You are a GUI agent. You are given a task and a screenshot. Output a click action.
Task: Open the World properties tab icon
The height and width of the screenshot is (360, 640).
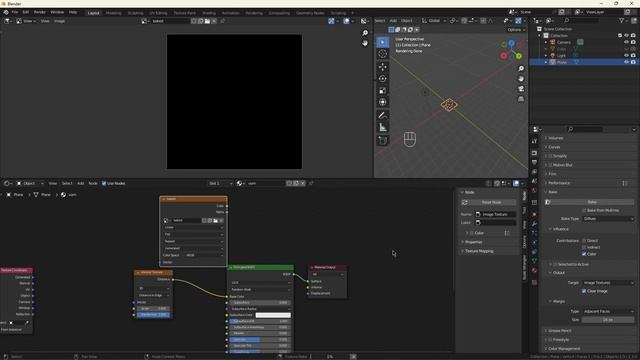point(534,191)
